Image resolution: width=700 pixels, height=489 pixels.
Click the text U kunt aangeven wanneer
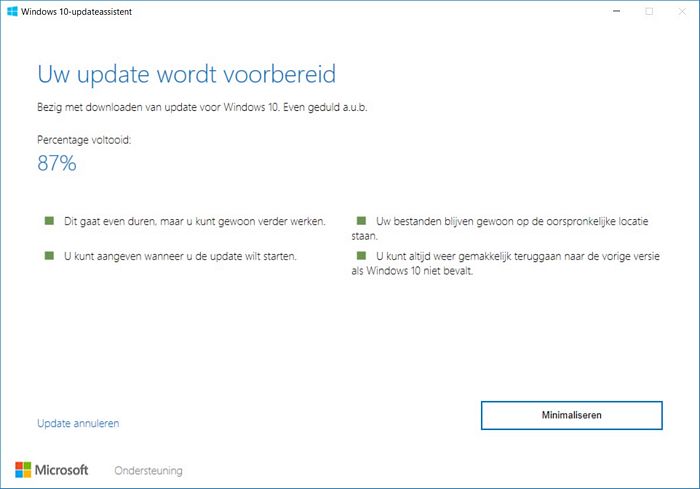tap(180, 256)
